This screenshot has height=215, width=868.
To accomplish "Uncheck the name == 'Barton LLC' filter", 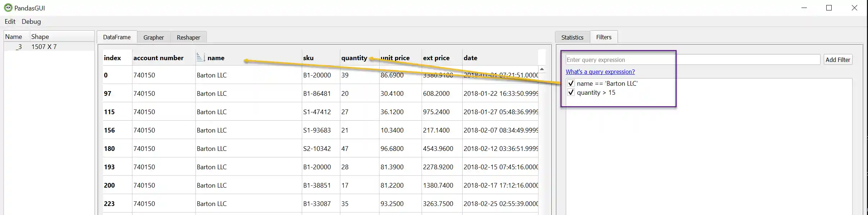I will click(x=571, y=84).
